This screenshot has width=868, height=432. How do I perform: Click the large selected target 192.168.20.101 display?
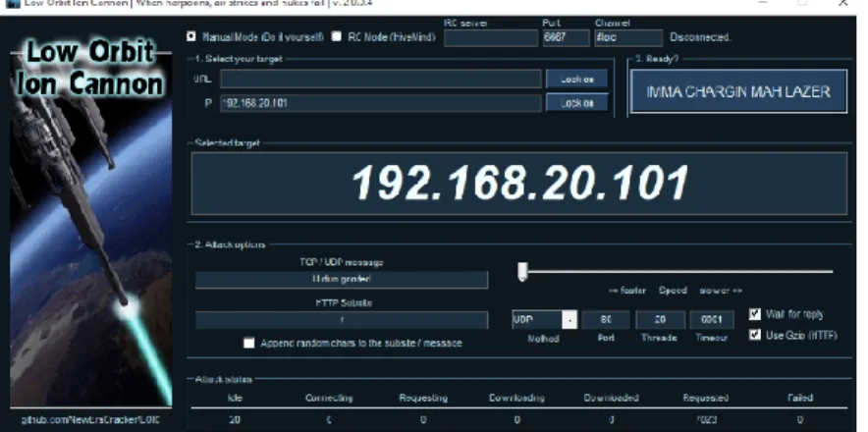point(519,184)
